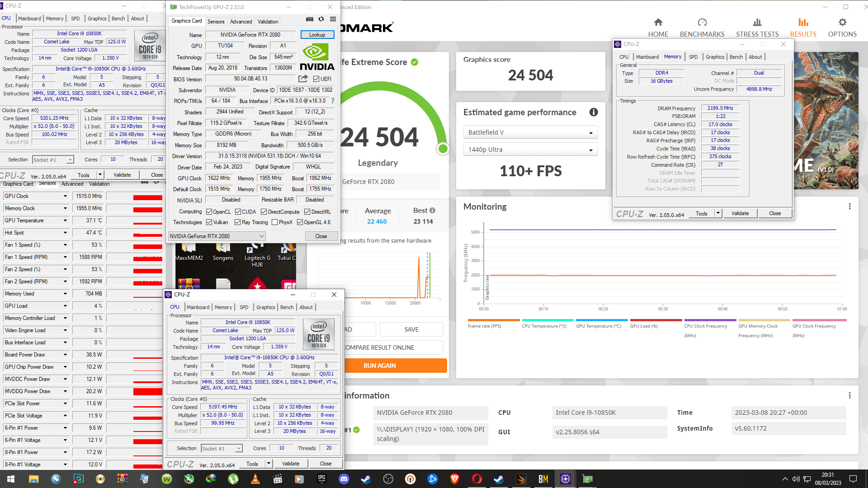Viewport: 868px width, 488px height.
Task: Open Brave browser from the taskbar
Action: pyautogui.click(x=455, y=479)
